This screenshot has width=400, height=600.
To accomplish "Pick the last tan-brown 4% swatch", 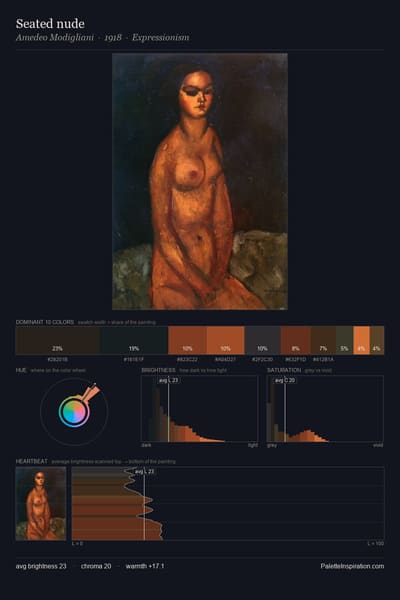I will point(377,340).
